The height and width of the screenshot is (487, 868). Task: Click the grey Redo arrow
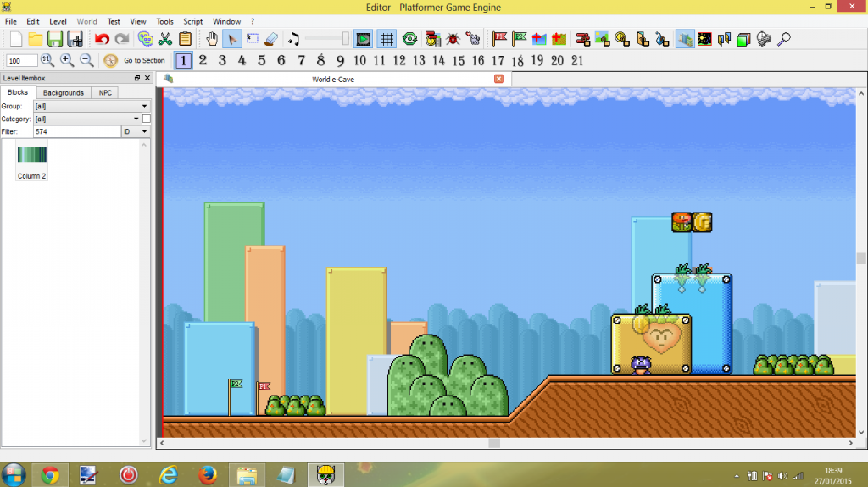coord(122,39)
